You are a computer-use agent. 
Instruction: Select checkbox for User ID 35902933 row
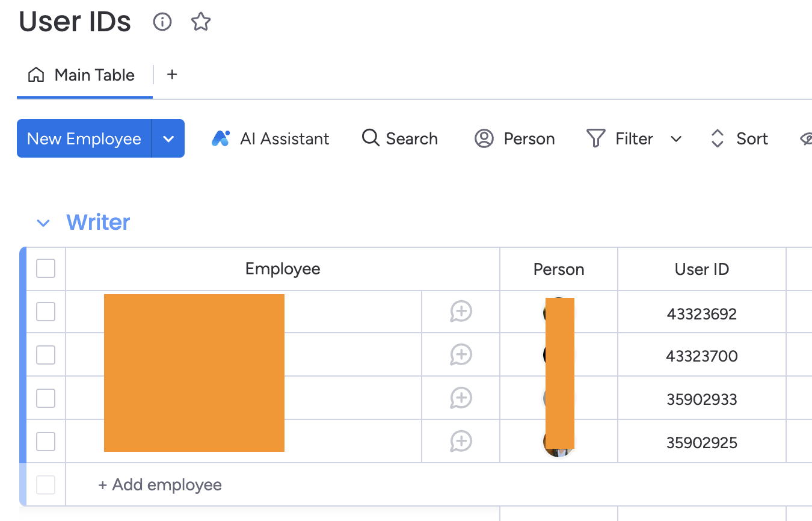point(46,398)
